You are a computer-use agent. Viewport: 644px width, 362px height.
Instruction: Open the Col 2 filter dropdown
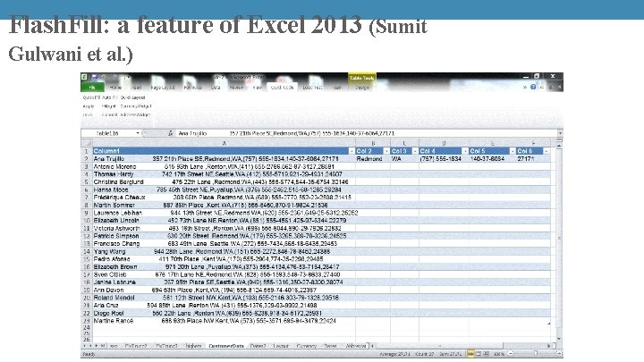pos(386,151)
